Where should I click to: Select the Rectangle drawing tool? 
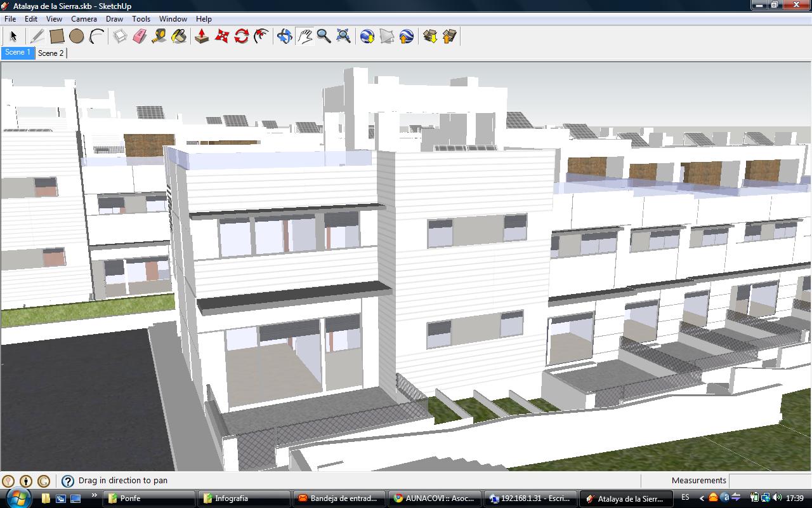pos(57,36)
